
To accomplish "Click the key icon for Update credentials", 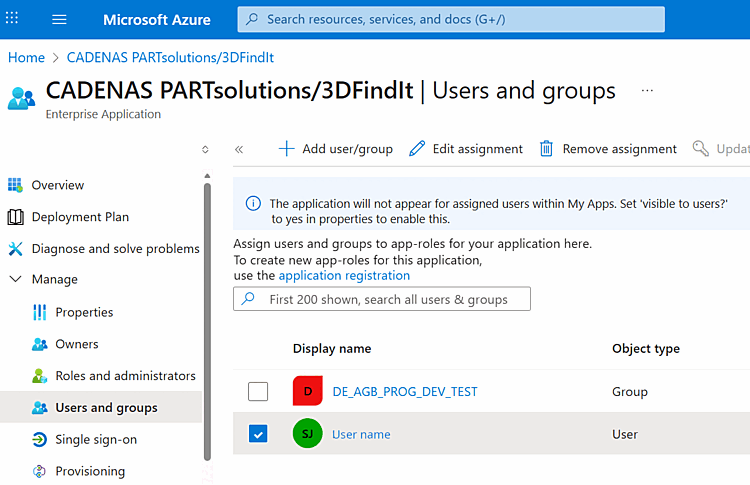I will pyautogui.click(x=701, y=148).
